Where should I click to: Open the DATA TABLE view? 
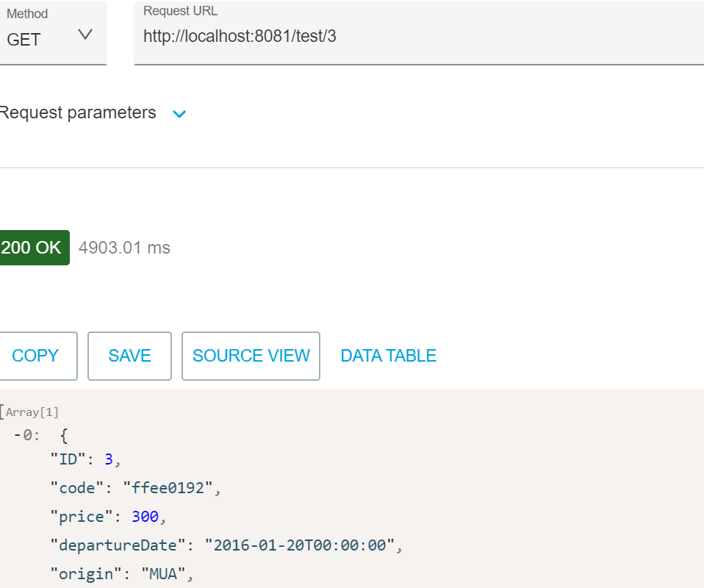tap(388, 356)
